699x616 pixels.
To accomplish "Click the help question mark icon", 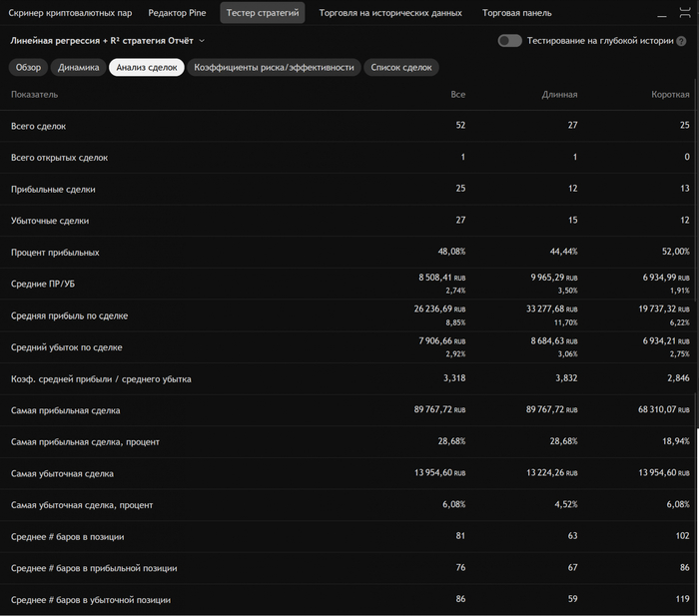I will [681, 41].
